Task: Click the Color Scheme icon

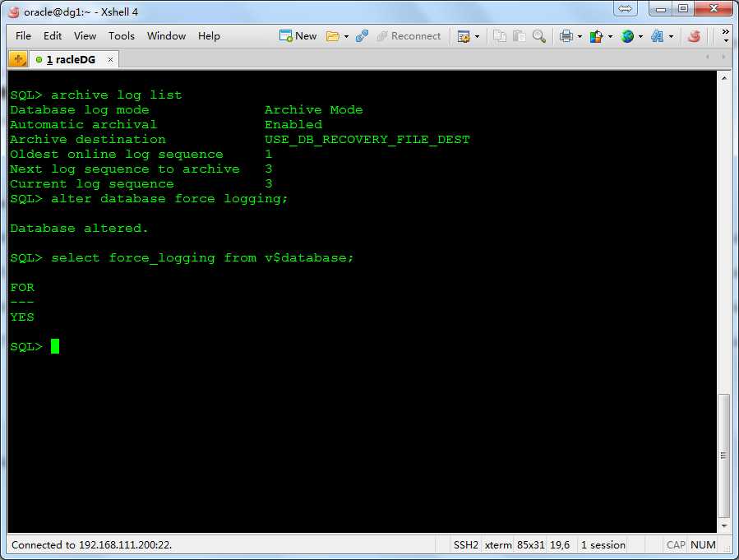Action: coord(596,36)
